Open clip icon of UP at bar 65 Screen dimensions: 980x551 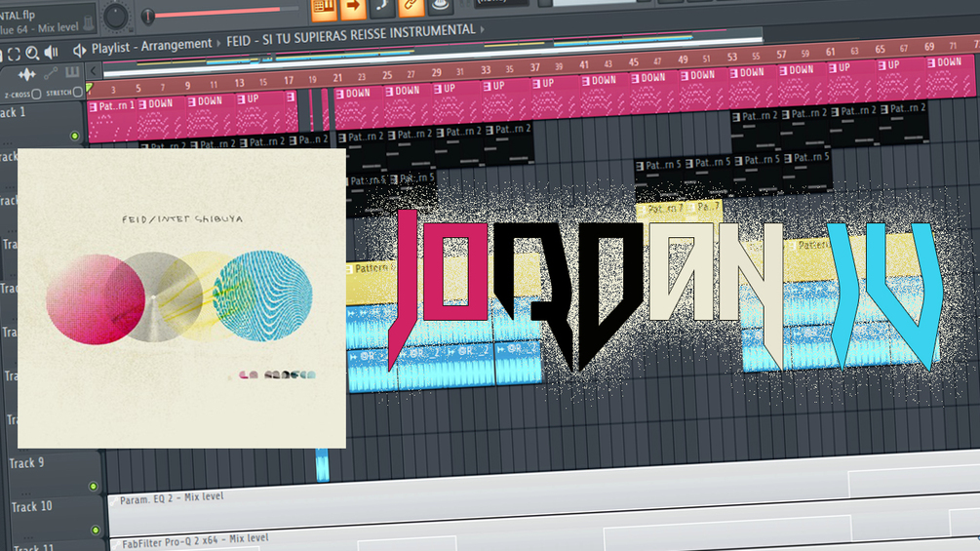(x=882, y=65)
